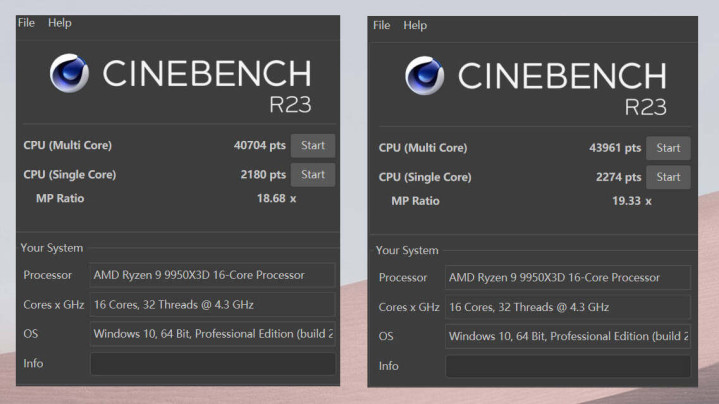Viewport: 719px width, 404px height.
Task: Click CPU (Single Core) label in left window
Action: [70, 175]
